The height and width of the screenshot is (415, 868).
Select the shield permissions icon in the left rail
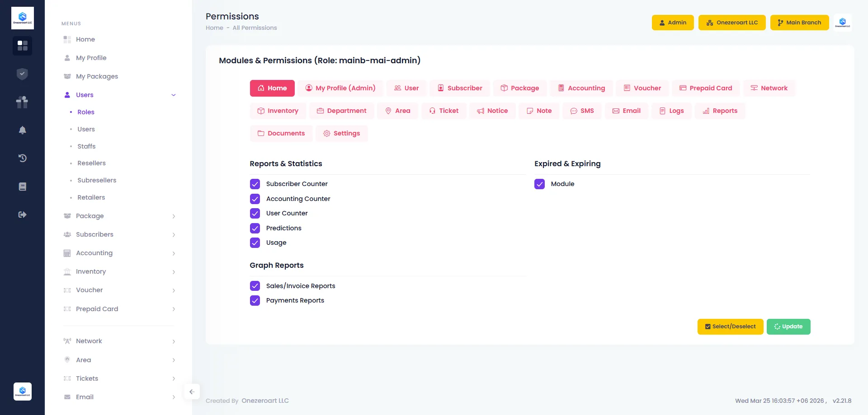click(x=22, y=74)
